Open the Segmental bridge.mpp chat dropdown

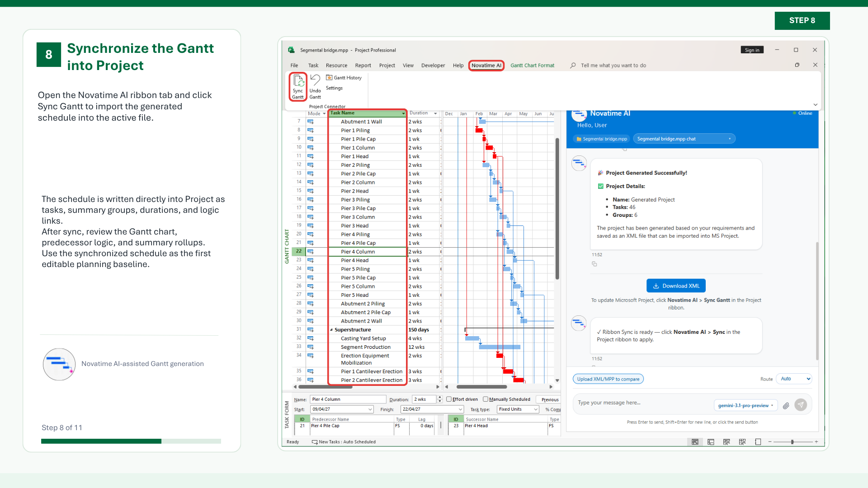pos(684,139)
